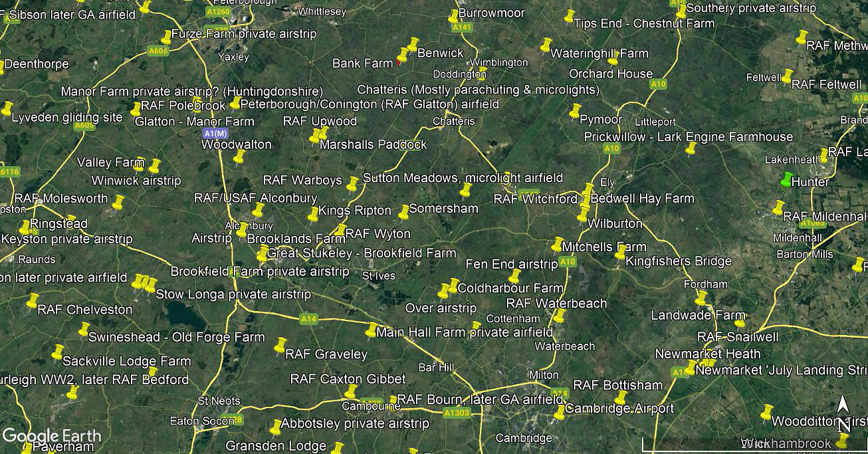Click the RAF Graveley pushpin
The height and width of the screenshot is (454, 868).
pos(280,344)
